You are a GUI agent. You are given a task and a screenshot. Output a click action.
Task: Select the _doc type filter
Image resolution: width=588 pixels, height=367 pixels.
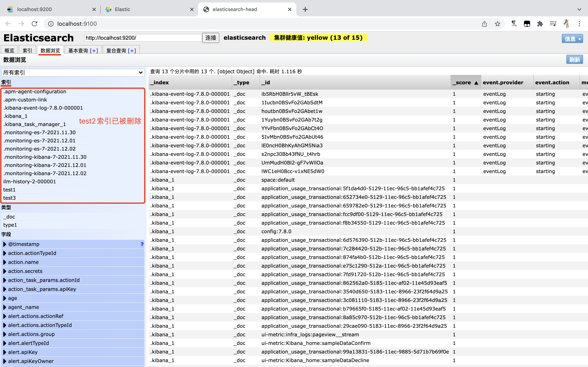pyautogui.click(x=73, y=216)
